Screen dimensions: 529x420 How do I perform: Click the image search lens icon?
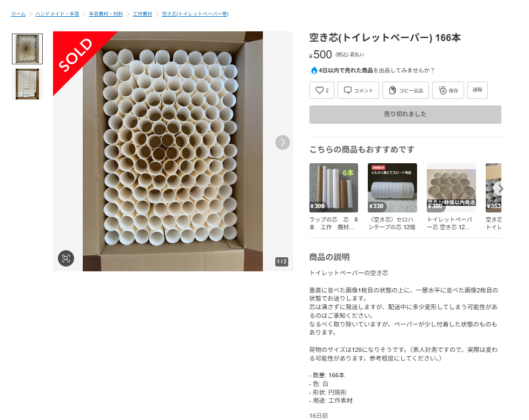point(66,258)
